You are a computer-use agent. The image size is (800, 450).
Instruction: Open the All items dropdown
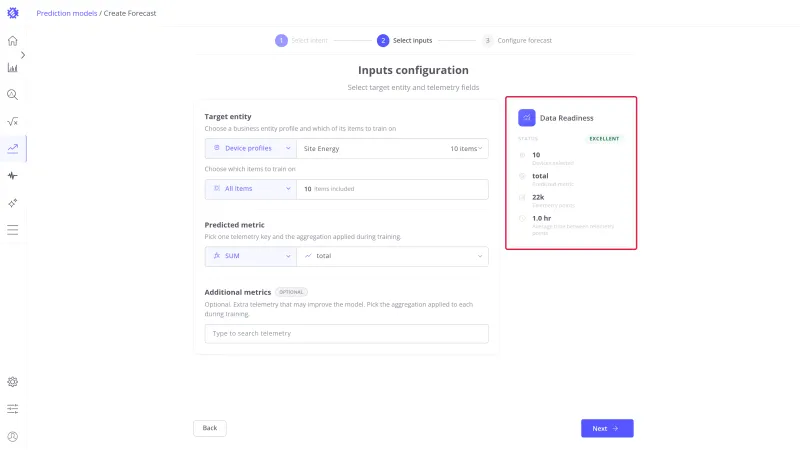[x=251, y=189]
